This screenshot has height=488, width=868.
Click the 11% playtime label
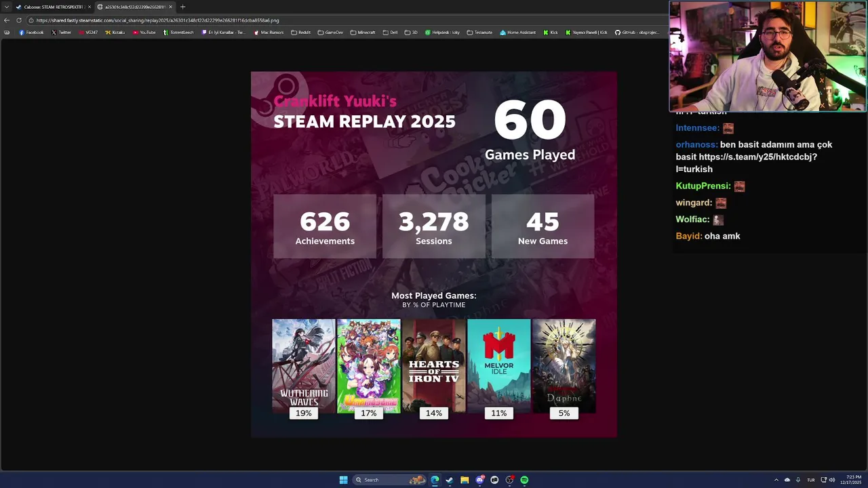pyautogui.click(x=499, y=413)
